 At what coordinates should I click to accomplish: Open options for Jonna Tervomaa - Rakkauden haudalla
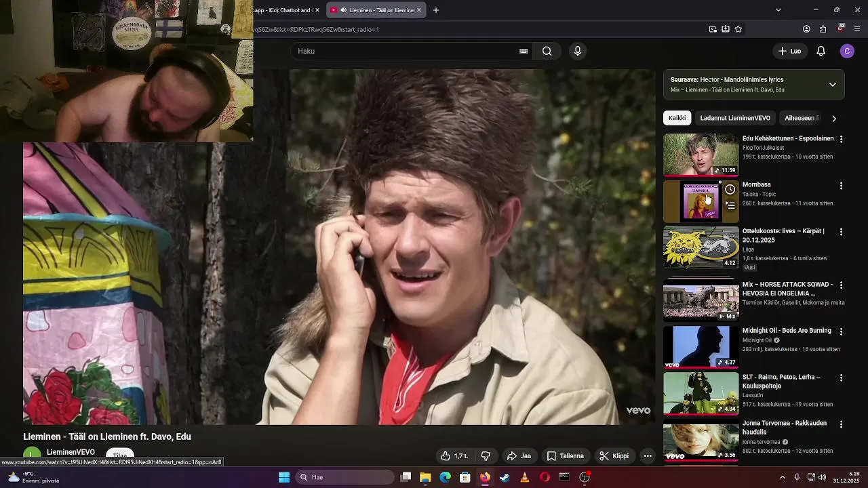click(x=842, y=424)
